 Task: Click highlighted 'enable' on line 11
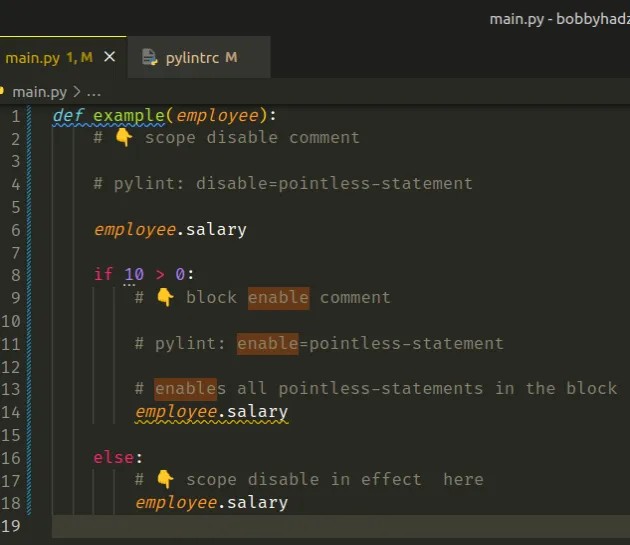coord(267,343)
